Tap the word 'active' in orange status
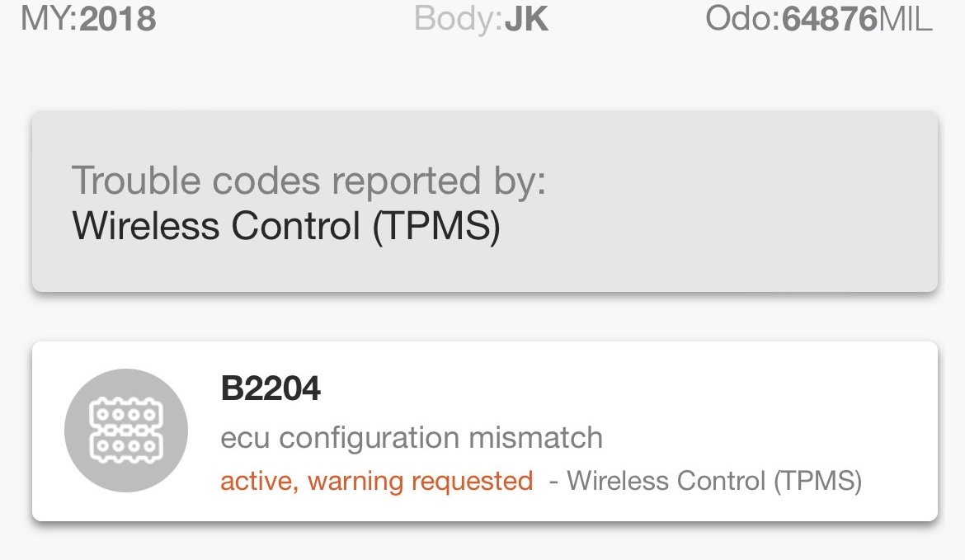 [x=256, y=480]
